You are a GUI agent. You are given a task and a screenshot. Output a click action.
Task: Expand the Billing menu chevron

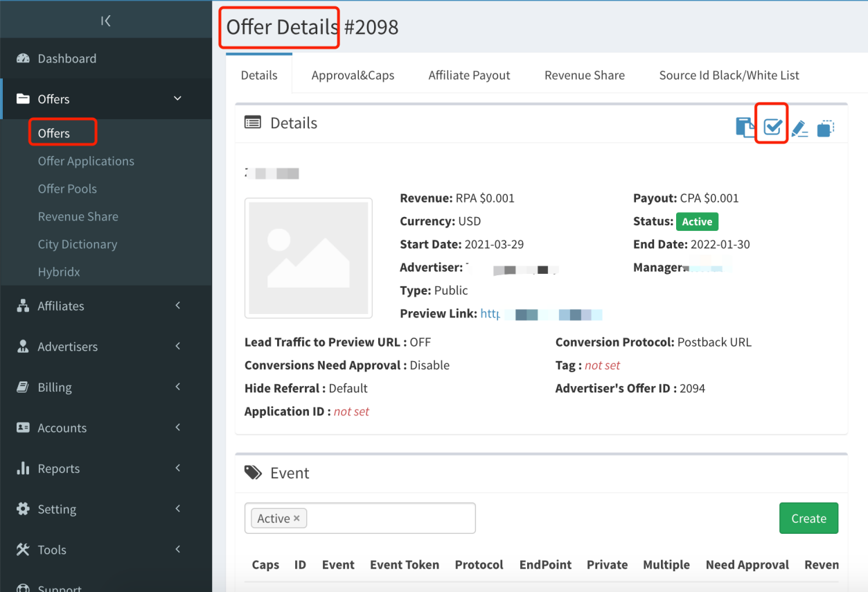coord(178,386)
